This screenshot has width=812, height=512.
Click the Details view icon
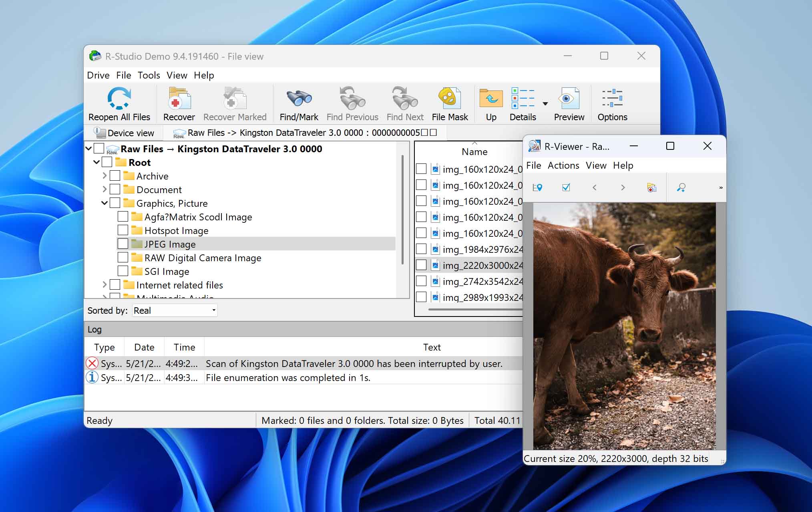(523, 98)
